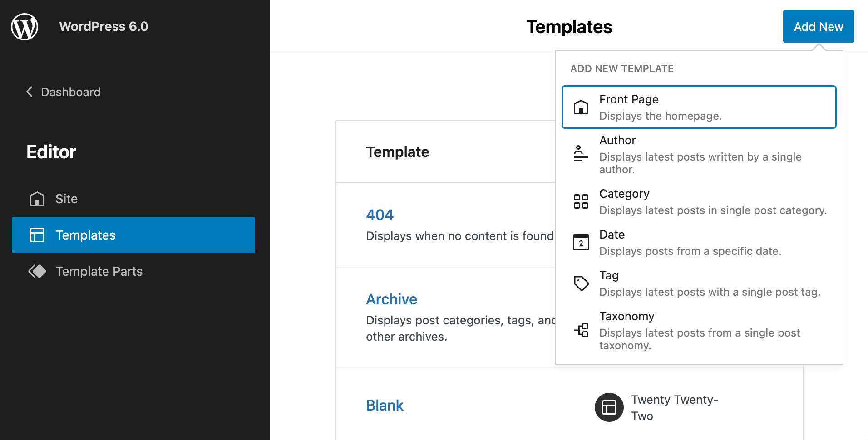The image size is (868, 440).
Task: Click the Template Parts diamond icon
Action: point(38,271)
